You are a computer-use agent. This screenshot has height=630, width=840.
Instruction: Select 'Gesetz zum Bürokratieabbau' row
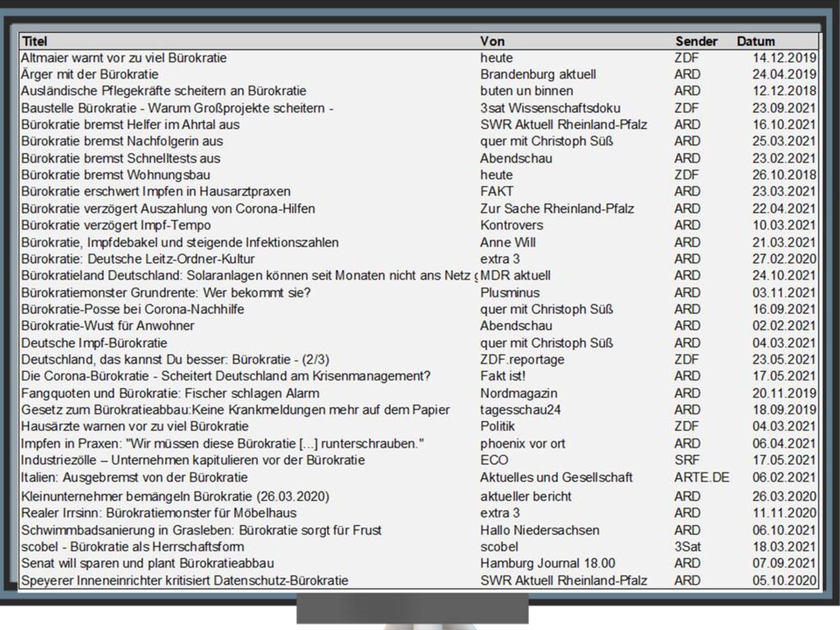coord(419,410)
